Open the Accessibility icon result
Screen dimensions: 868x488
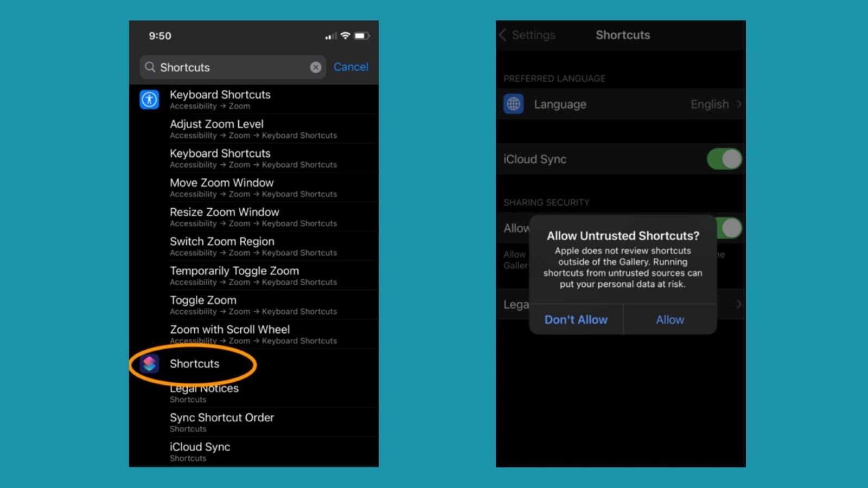[149, 99]
